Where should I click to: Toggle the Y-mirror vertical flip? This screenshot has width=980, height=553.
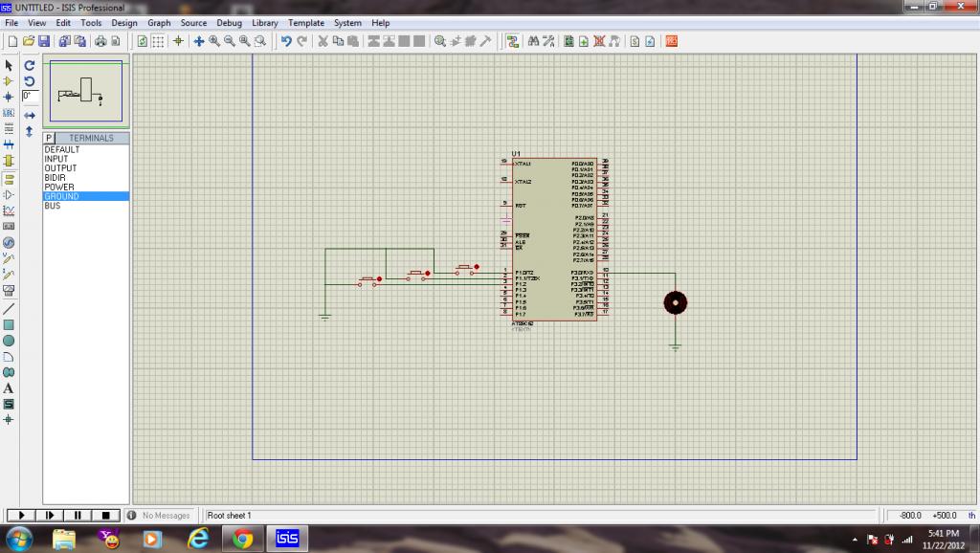point(30,130)
